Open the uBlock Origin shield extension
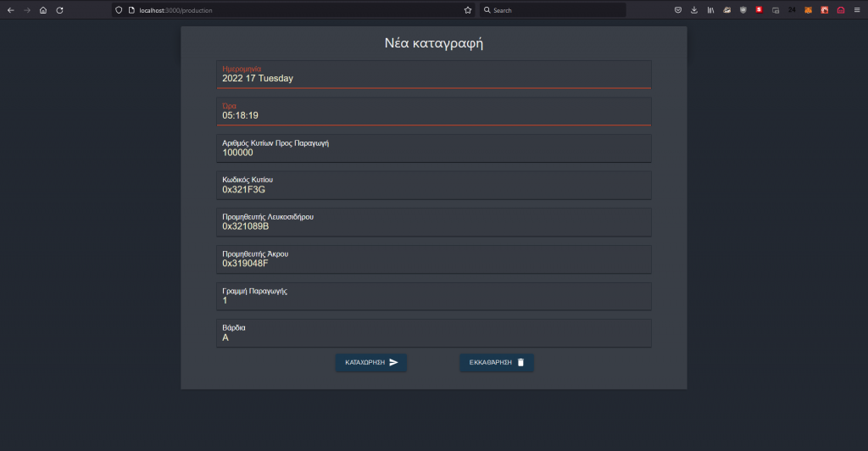868x451 pixels. (x=743, y=10)
